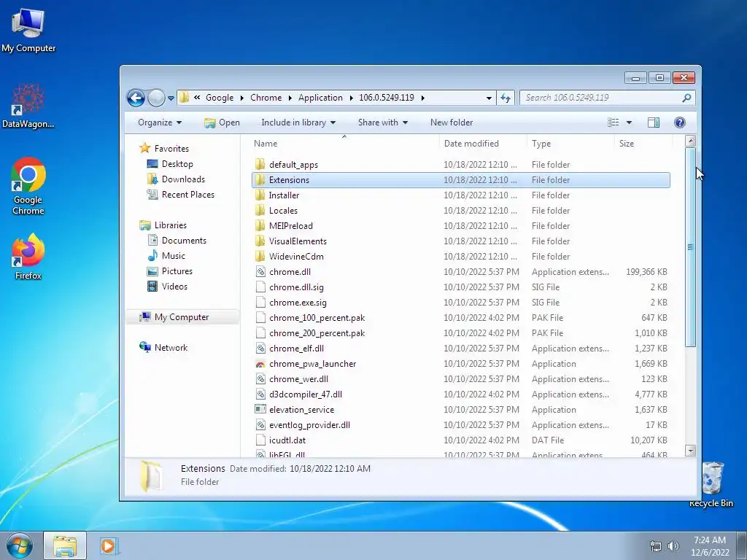Viewport: 747px width, 560px height.
Task: Select My Computer in navigation pane
Action: [x=182, y=317]
